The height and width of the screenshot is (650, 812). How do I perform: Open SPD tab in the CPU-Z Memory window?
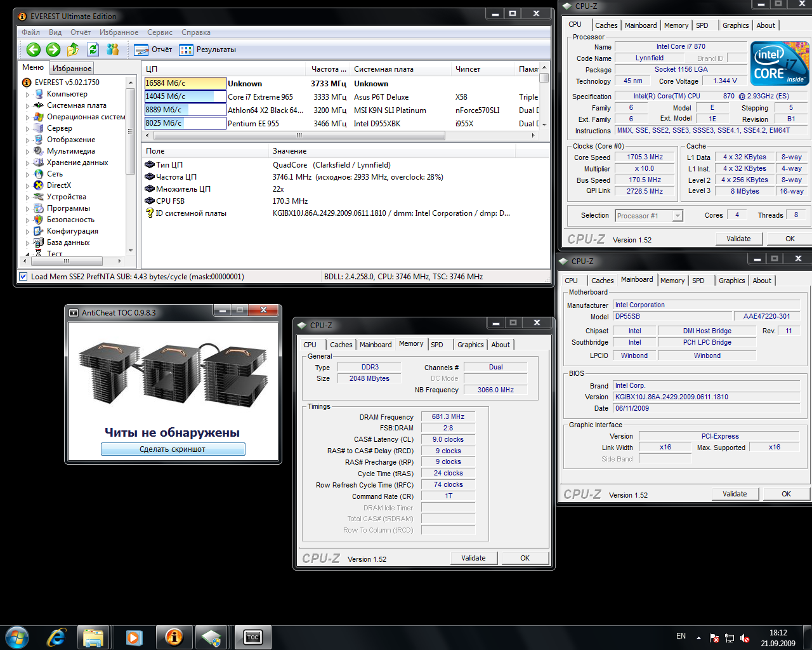[437, 345]
